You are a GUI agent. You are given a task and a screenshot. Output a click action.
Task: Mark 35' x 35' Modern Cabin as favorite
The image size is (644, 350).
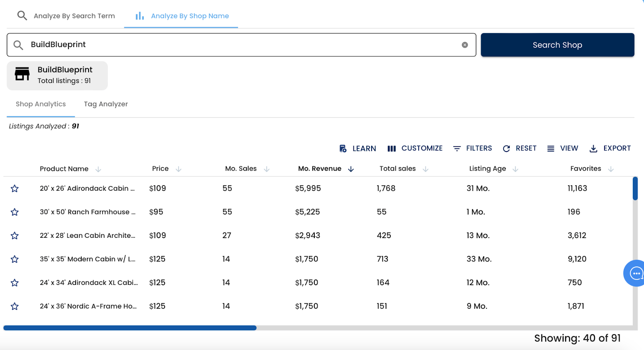click(x=14, y=259)
